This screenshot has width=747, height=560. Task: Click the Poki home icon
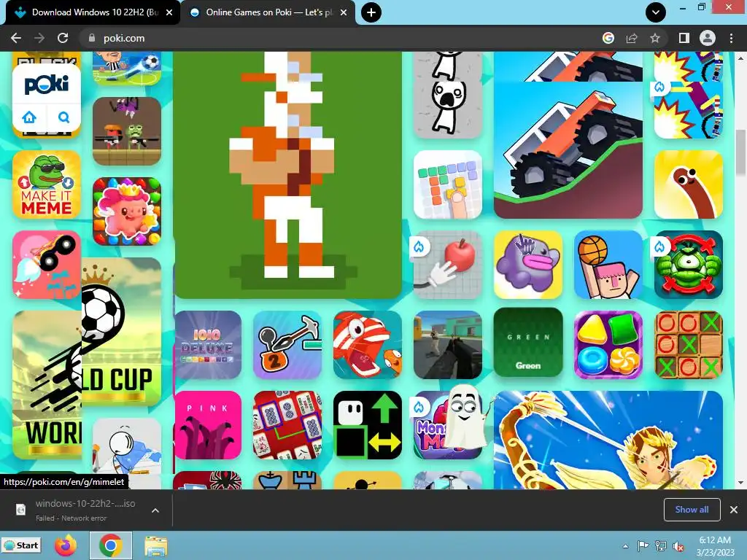click(x=29, y=117)
